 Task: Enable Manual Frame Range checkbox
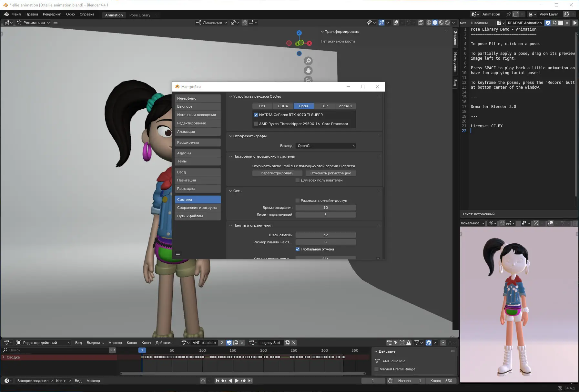(376, 369)
